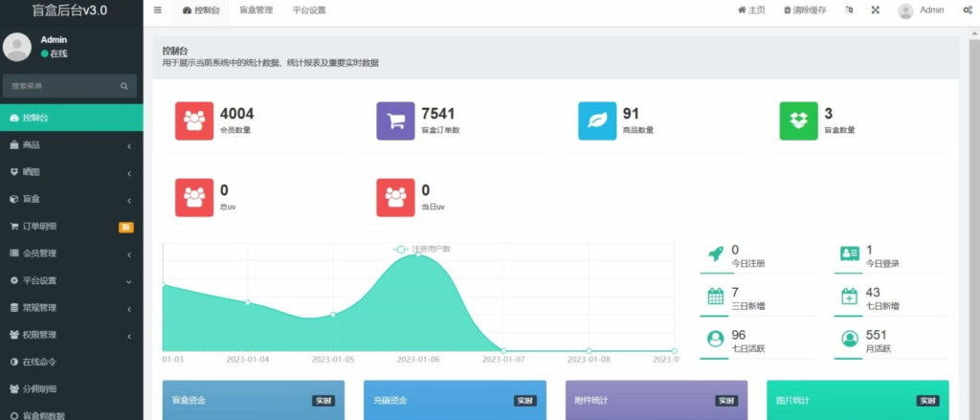Expand the 盲盒 sidebar menu
This screenshot has width=980, height=420.
(71, 199)
